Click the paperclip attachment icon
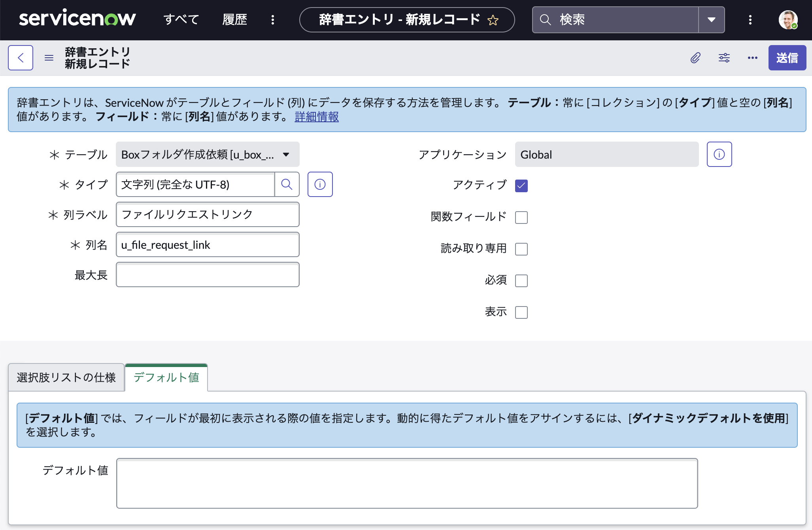 tap(696, 58)
